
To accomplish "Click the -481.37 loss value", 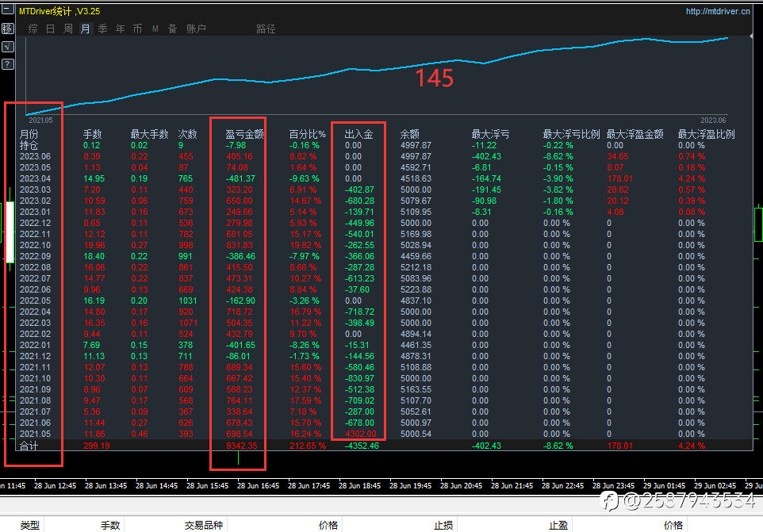I will coord(240,178).
